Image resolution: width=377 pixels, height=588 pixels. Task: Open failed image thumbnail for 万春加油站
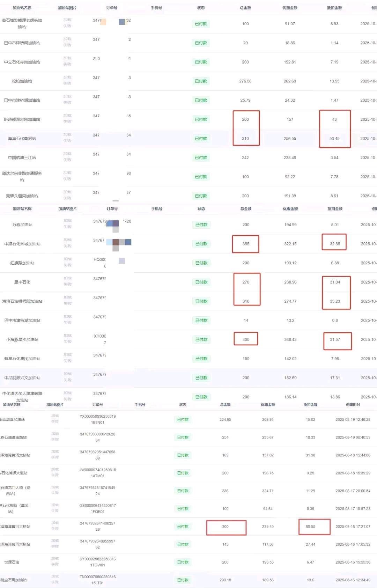tap(68, 224)
